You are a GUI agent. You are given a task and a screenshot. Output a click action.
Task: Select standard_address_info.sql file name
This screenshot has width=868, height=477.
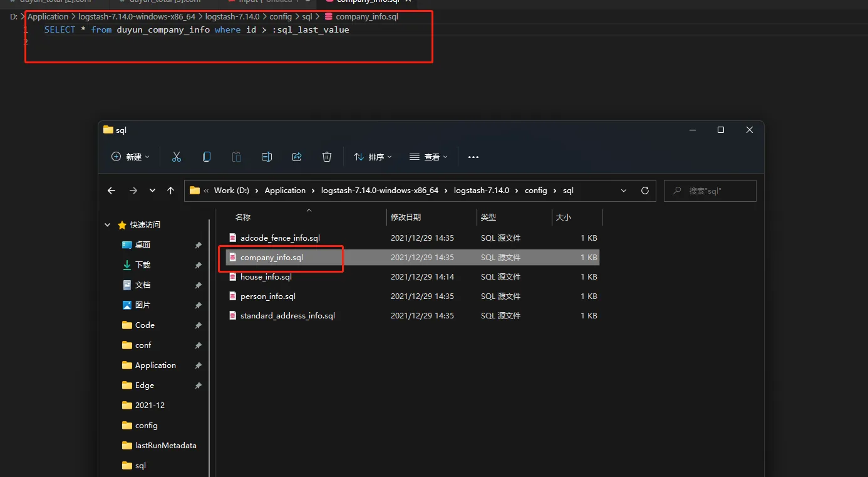287,316
